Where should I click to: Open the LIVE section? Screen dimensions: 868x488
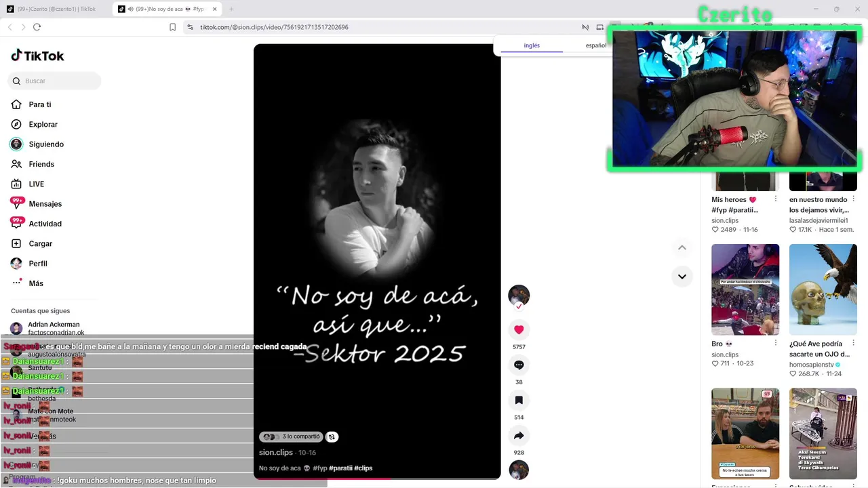tap(36, 184)
